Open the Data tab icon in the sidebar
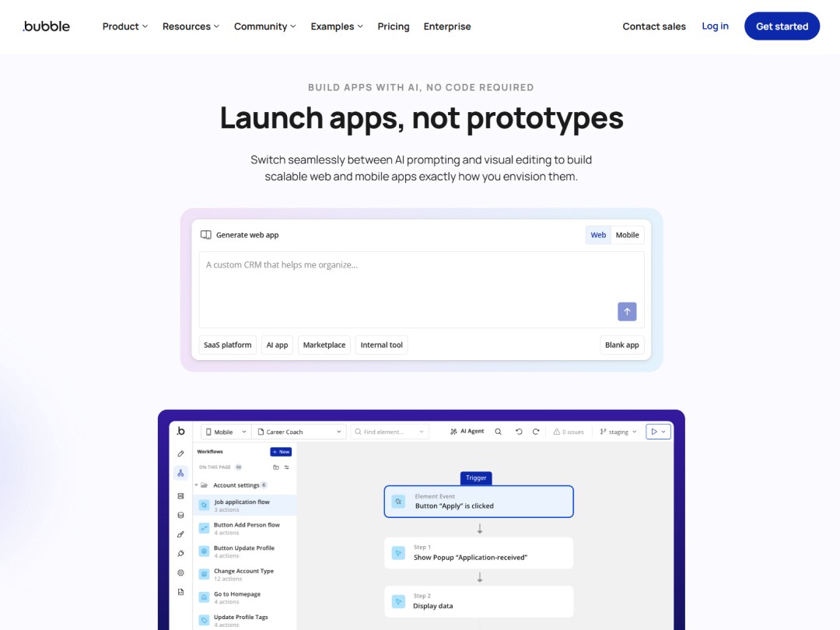The width and height of the screenshot is (840, 630). (x=180, y=515)
